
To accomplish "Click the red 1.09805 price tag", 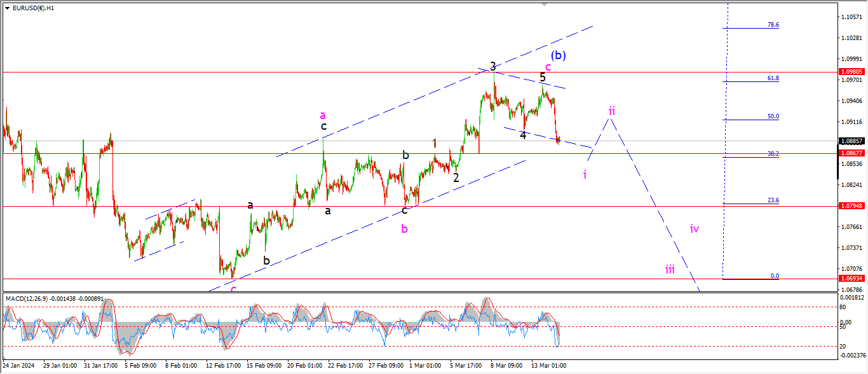I will coord(851,72).
